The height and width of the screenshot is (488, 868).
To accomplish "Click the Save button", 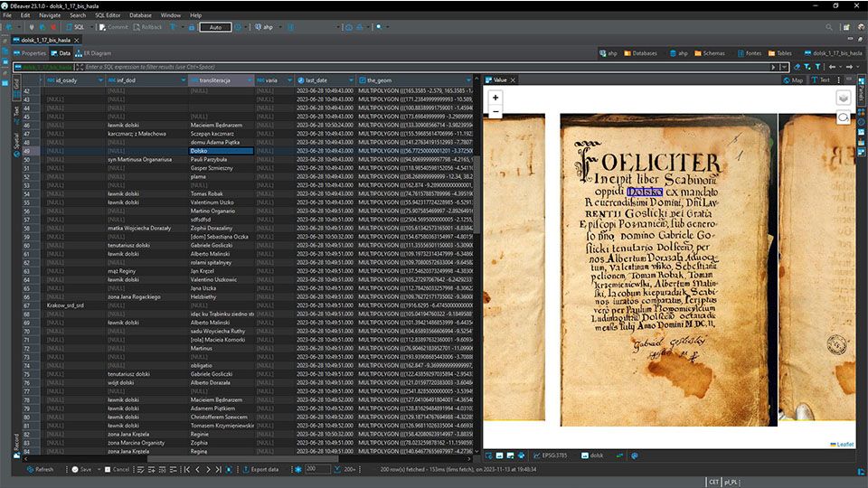I will pyautogui.click(x=82, y=469).
